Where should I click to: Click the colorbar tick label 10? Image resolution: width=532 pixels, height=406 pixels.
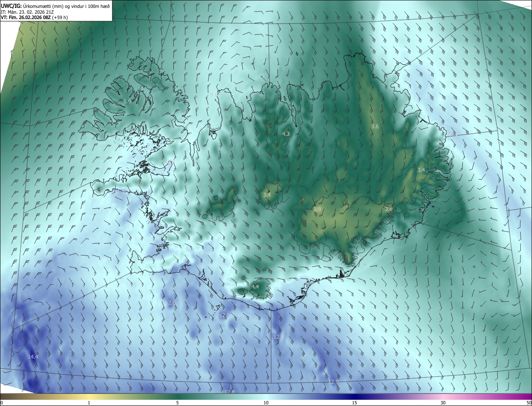266,403
